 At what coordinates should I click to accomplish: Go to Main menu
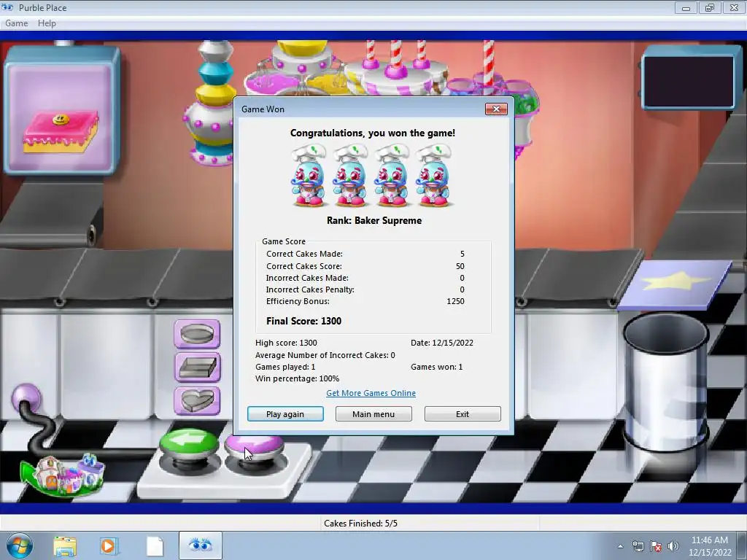pos(373,414)
